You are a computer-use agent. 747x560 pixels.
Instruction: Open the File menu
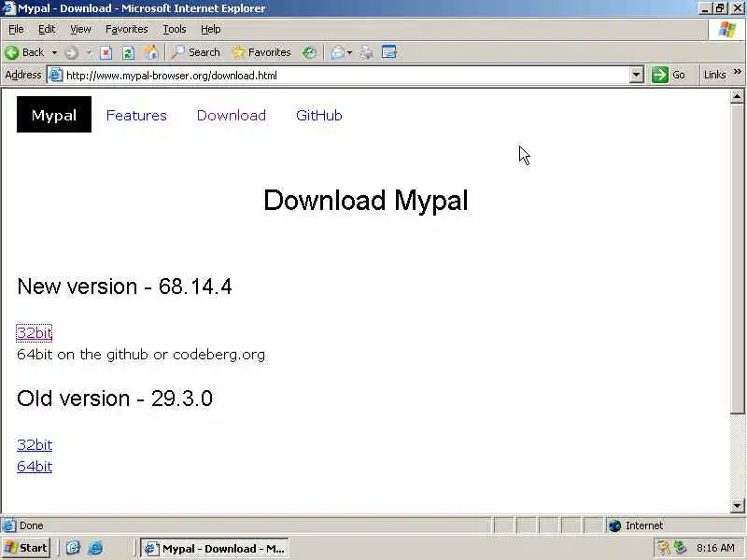[x=16, y=30]
